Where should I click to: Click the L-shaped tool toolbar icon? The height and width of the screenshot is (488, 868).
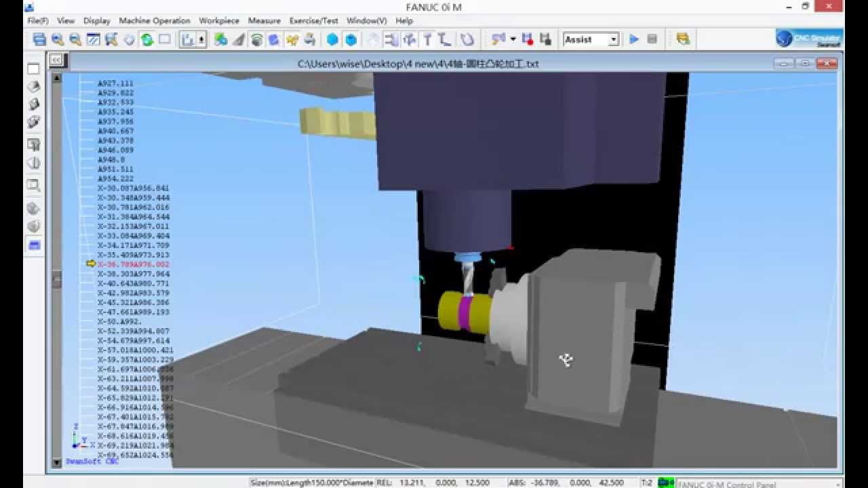pyautogui.click(x=445, y=39)
